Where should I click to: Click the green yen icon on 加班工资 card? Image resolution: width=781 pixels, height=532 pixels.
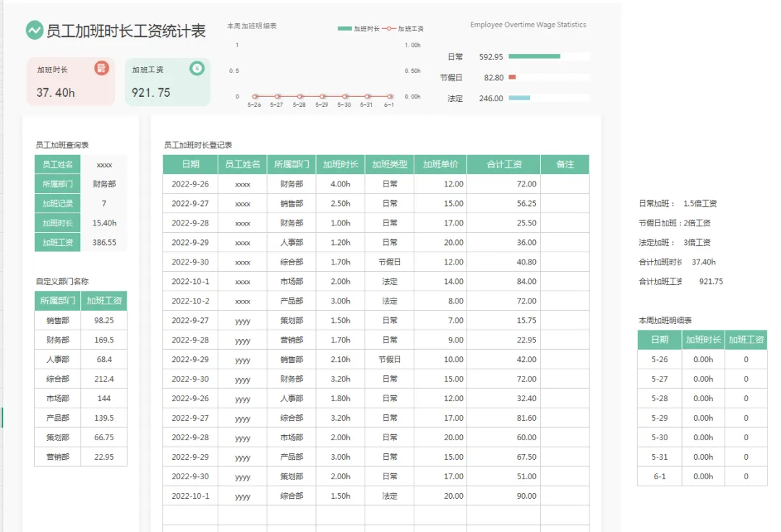197,68
